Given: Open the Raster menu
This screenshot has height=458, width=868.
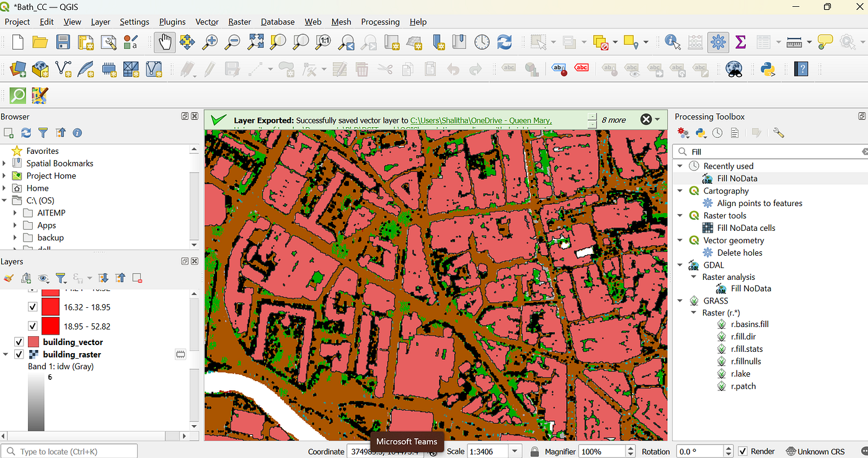Looking at the screenshot, I should [239, 22].
